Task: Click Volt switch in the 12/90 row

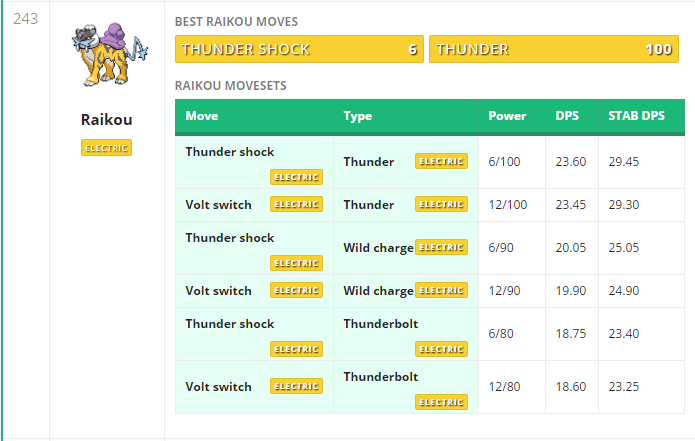Action: click(218, 291)
